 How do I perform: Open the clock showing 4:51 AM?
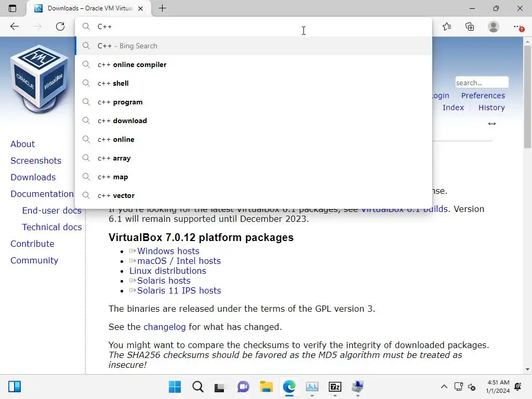coord(498,387)
